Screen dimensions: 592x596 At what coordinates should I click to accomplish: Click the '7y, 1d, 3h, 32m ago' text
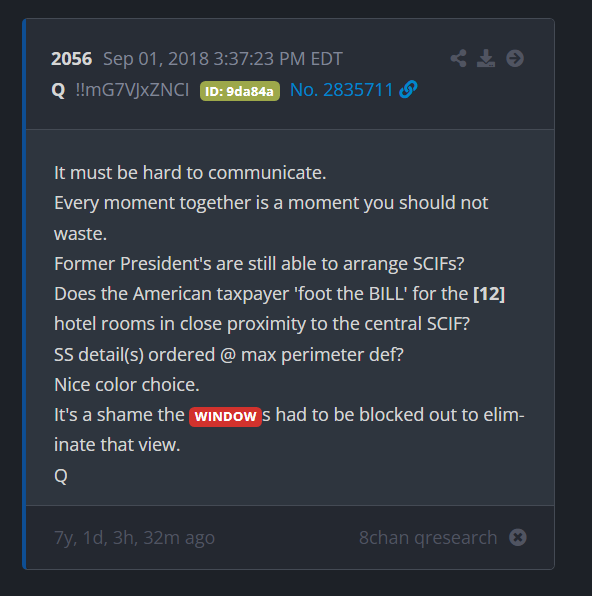click(x=135, y=538)
